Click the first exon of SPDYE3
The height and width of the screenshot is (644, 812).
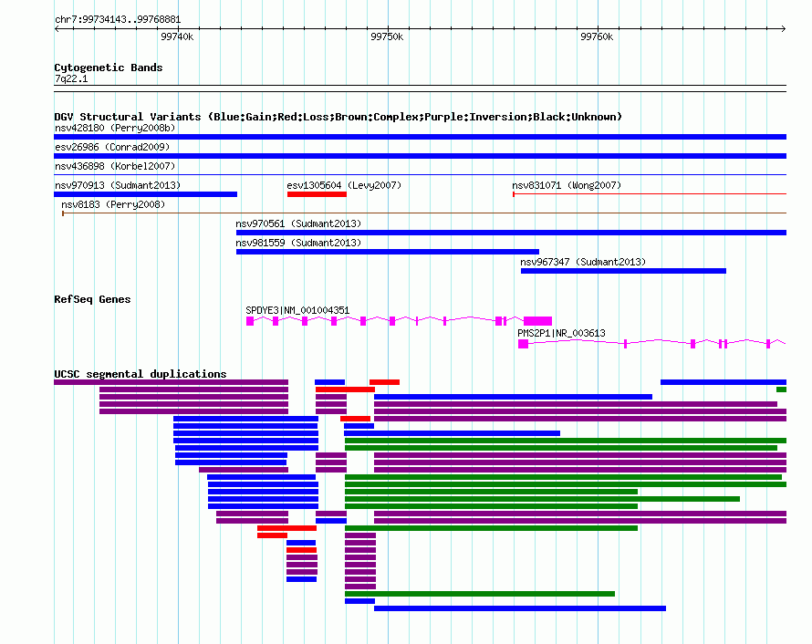[x=250, y=321]
